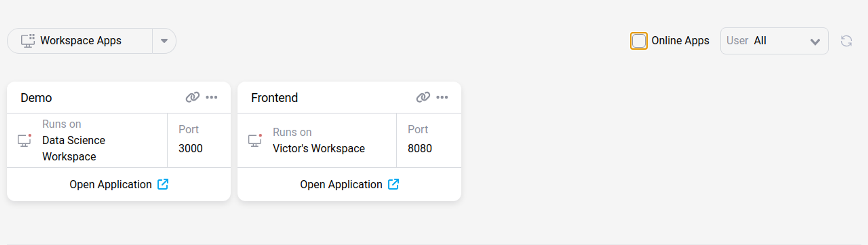Click the Workspace Apps monitor icon
This screenshot has width=868, height=245.
click(28, 41)
